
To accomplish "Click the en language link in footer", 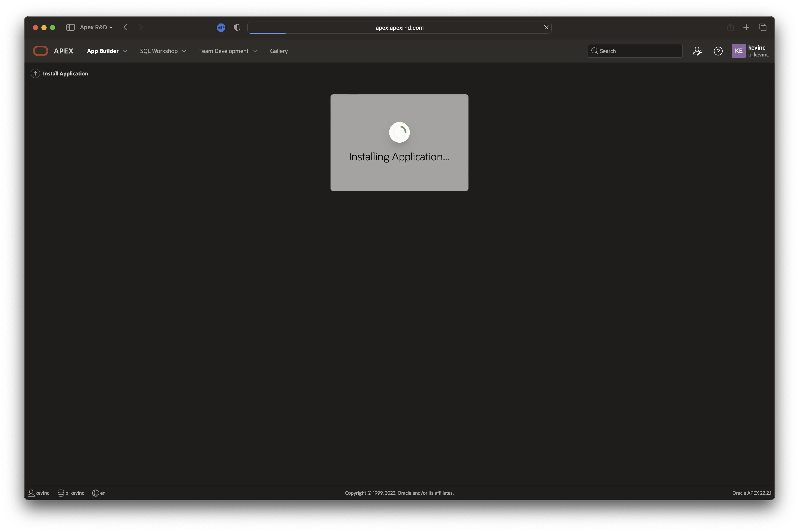I will click(99, 493).
